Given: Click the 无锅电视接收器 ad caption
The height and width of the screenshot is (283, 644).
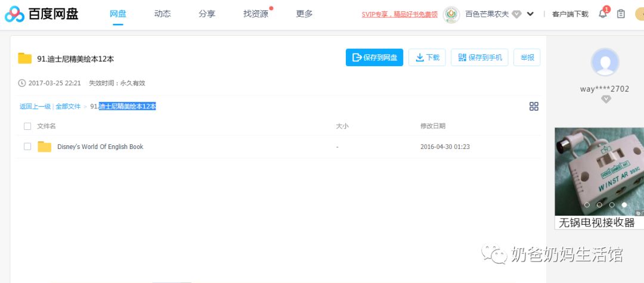Looking at the screenshot, I should pyautogui.click(x=597, y=223).
